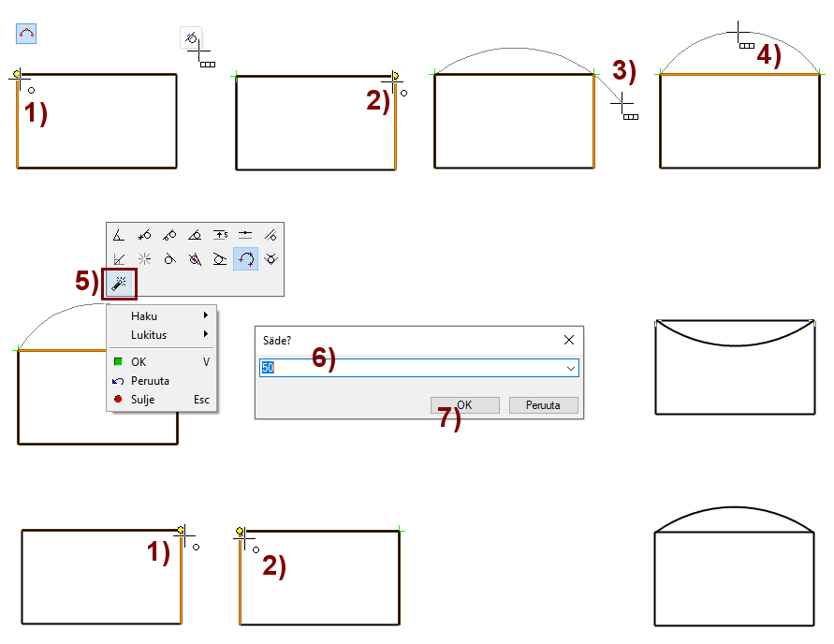
Task: Click the Säde? radius input field
Action: point(418,368)
